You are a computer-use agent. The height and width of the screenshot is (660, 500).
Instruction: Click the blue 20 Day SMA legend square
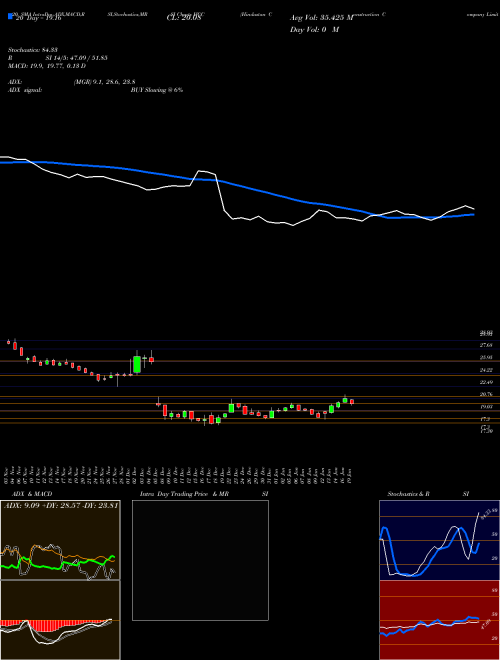tap(10, 16)
